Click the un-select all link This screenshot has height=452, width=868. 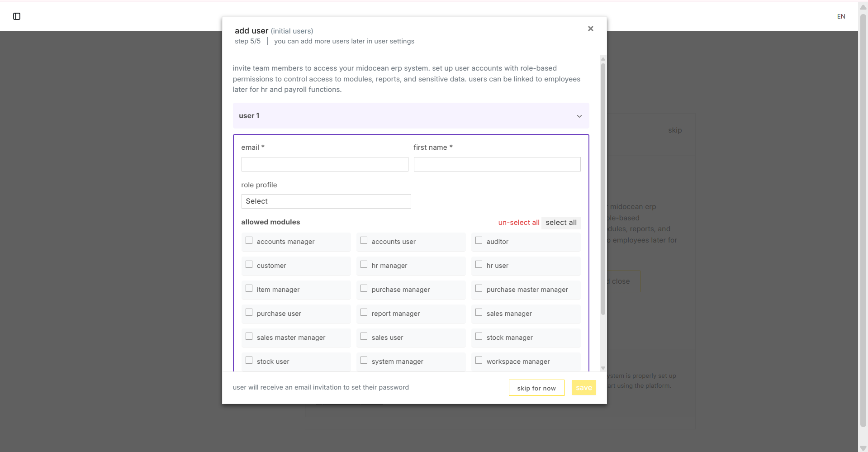coord(518,222)
